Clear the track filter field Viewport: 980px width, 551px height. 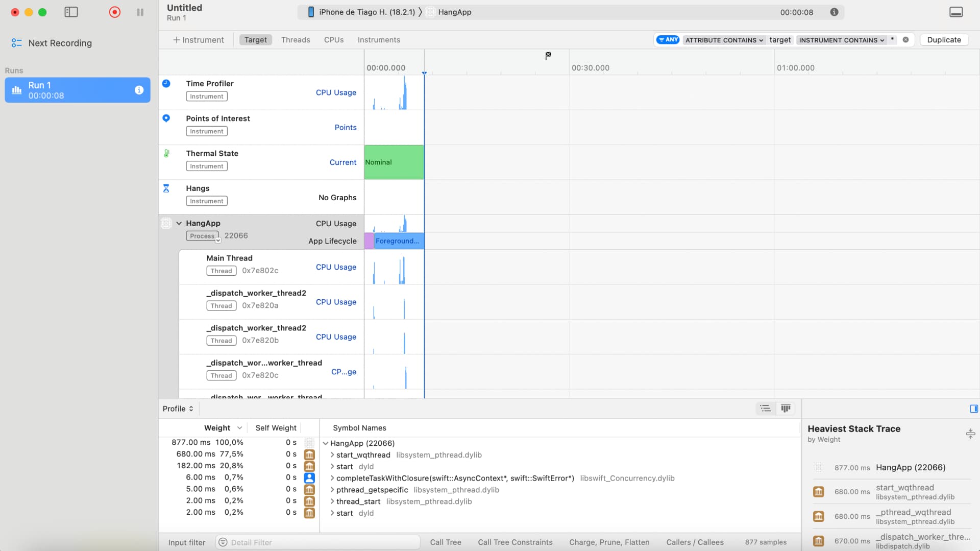(905, 40)
